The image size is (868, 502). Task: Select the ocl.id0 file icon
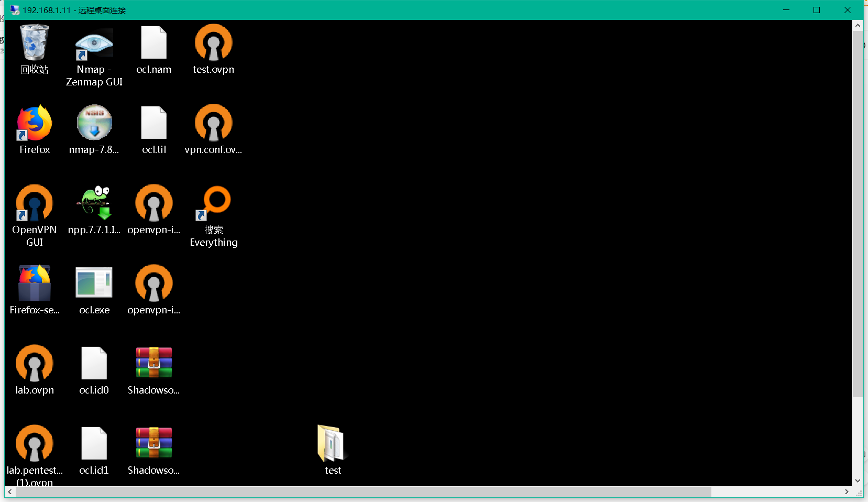(94, 363)
